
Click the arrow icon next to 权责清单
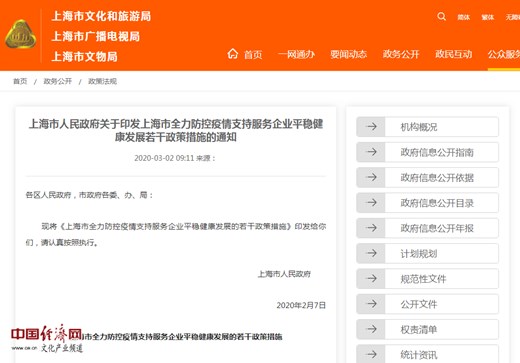(371, 329)
